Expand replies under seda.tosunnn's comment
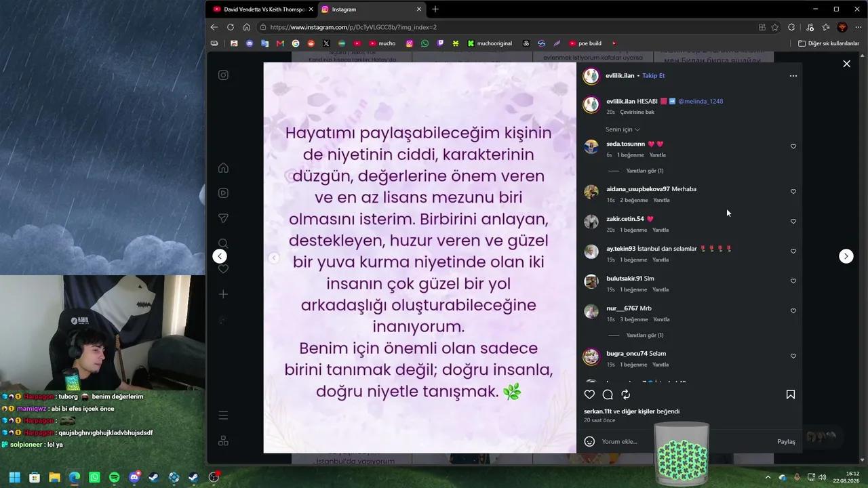The width and height of the screenshot is (868, 488). pos(645,171)
